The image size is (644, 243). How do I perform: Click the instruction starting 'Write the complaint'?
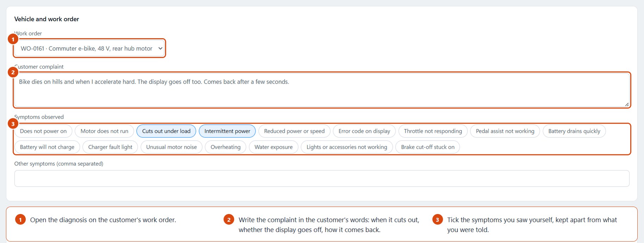click(329, 225)
